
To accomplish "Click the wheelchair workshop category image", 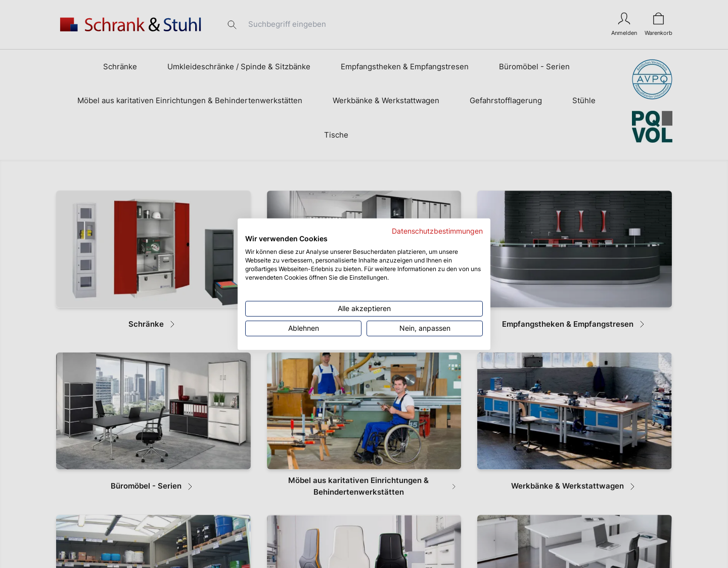I will [364, 411].
